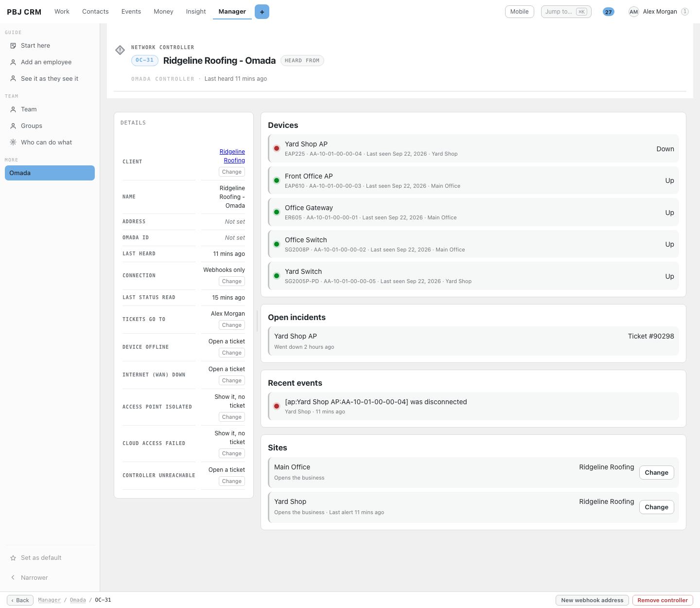Open the Work menu

click(62, 12)
